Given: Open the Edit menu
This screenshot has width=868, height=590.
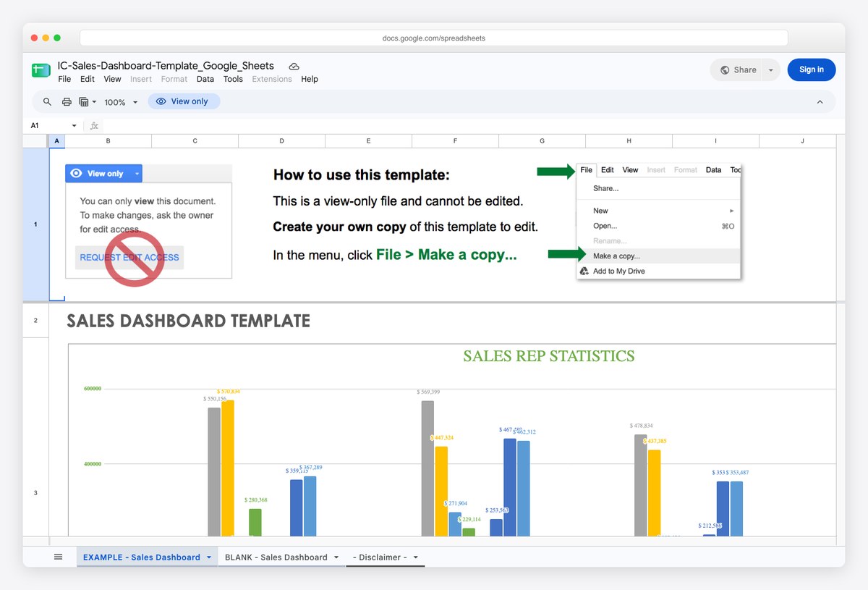Looking at the screenshot, I should tap(88, 79).
